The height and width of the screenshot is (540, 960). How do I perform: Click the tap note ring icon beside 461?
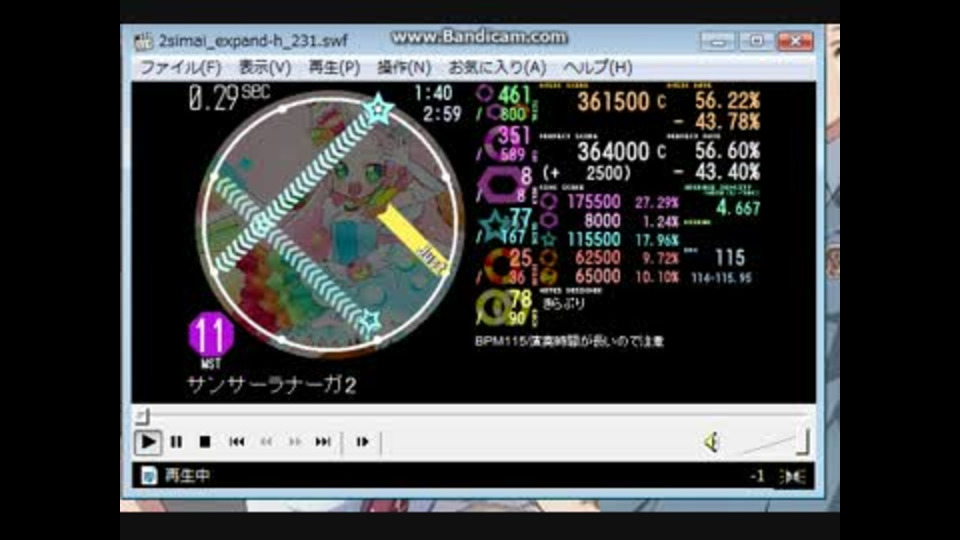pos(484,94)
